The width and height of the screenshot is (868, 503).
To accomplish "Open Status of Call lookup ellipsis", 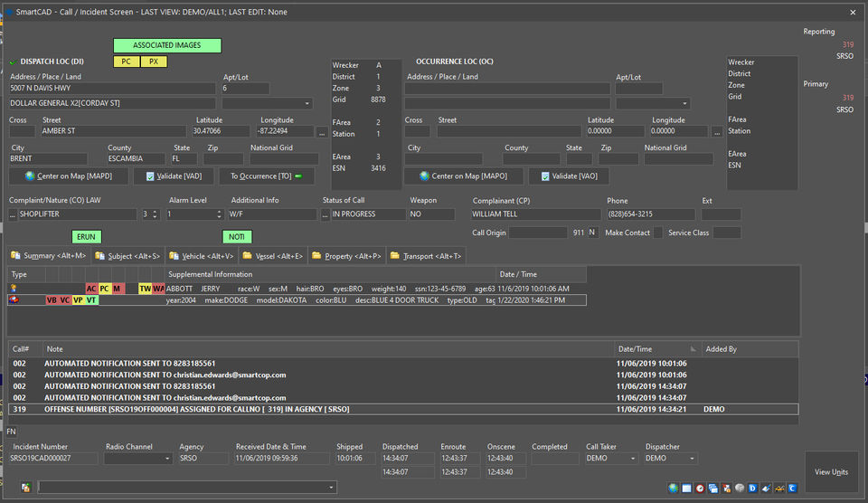I will (325, 214).
